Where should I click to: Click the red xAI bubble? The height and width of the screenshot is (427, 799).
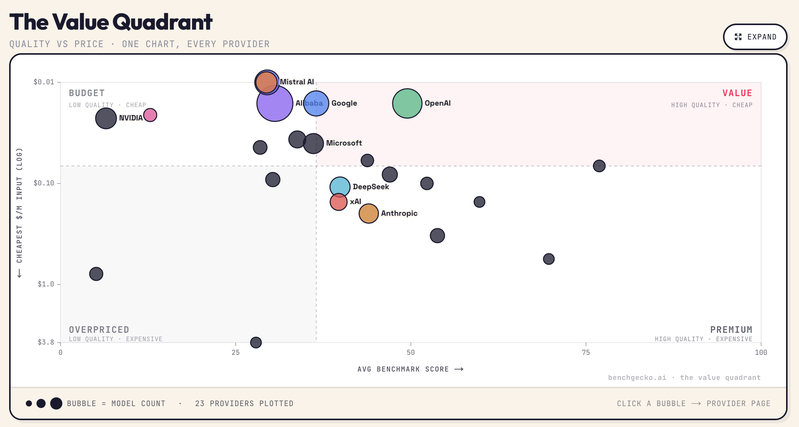point(338,202)
